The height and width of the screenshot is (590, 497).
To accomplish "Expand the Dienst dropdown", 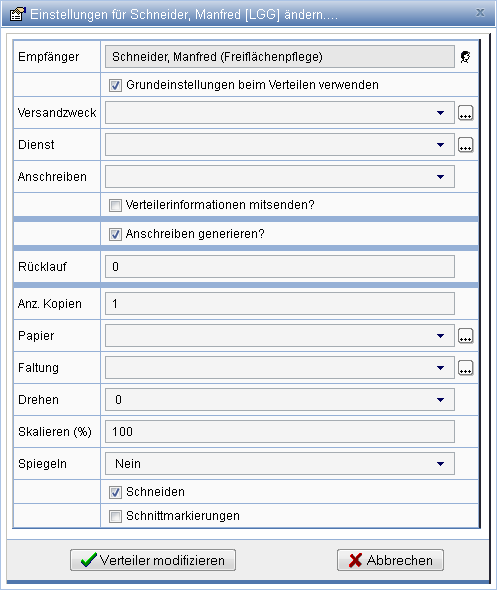I will (280, 144).
